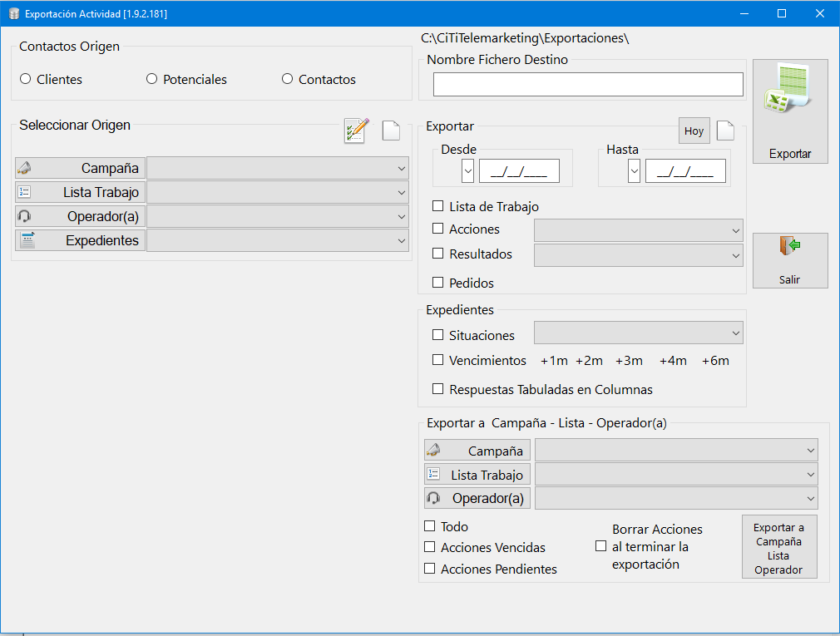This screenshot has height=636, width=840.
Task: Click the Desde date input field
Action: [x=519, y=170]
